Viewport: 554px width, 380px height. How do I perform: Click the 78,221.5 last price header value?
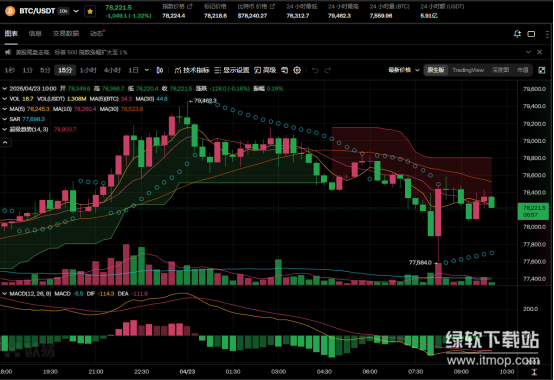(119, 7)
